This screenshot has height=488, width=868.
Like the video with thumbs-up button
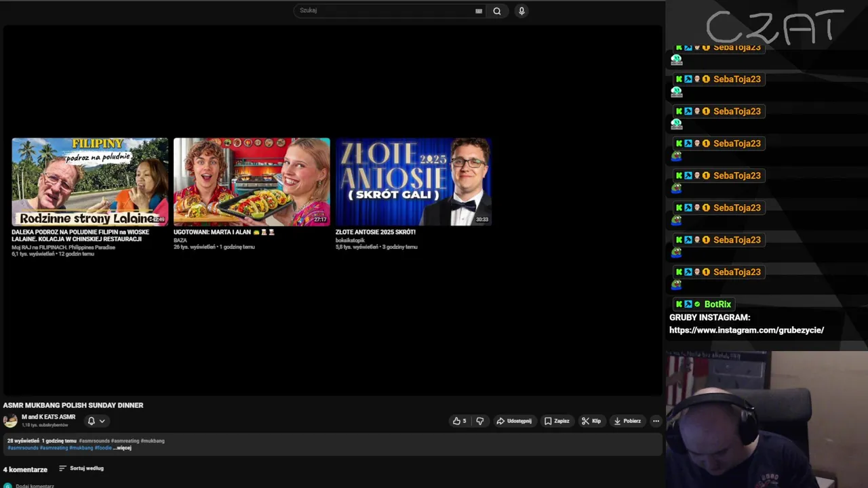tap(459, 421)
